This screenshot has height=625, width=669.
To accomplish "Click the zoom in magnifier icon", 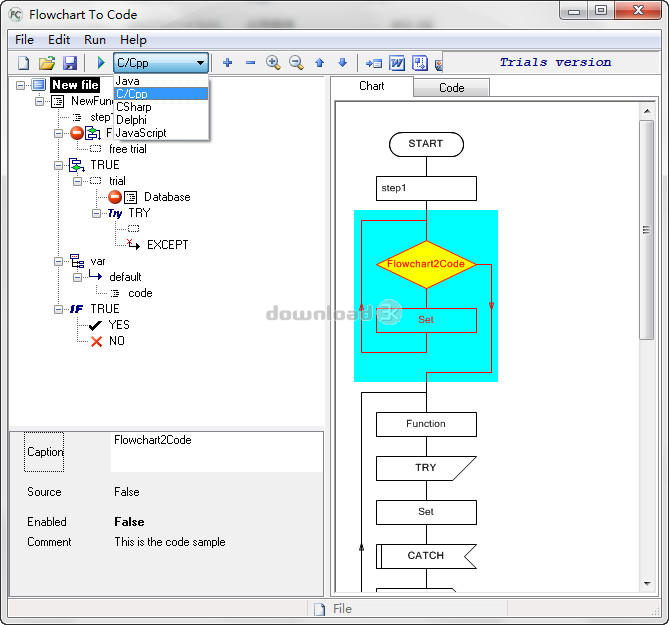I will tap(273, 63).
